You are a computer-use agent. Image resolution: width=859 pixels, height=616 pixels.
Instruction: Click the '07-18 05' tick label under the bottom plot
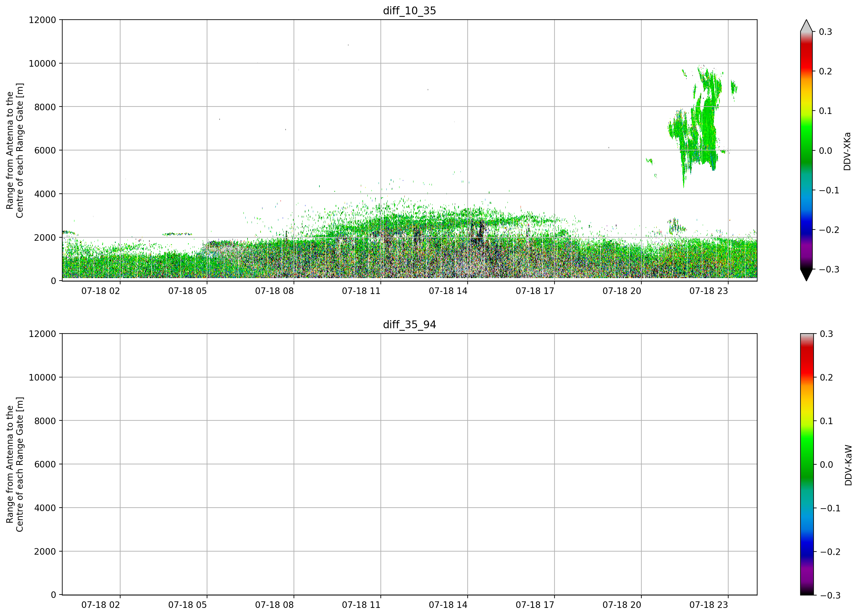pos(187,605)
